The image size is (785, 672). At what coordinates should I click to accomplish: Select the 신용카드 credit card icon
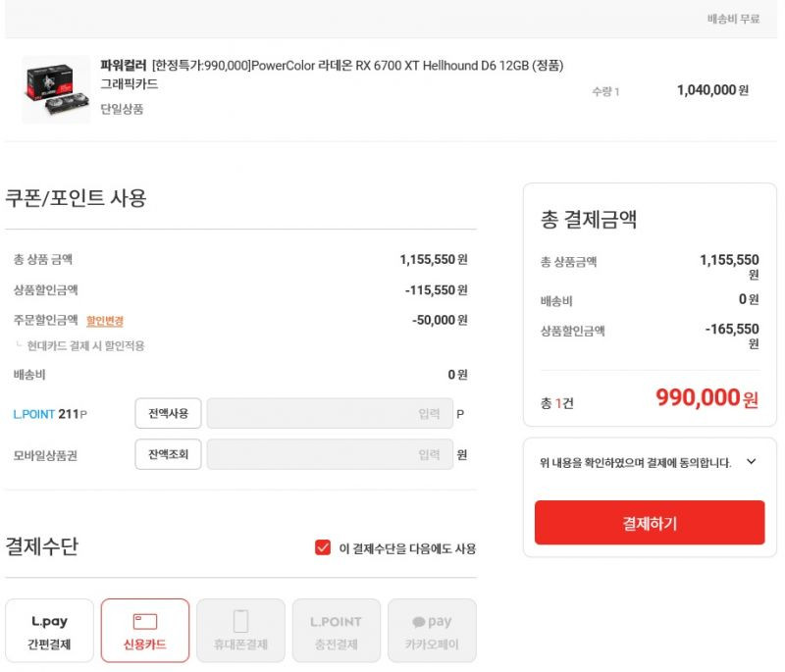click(x=144, y=621)
